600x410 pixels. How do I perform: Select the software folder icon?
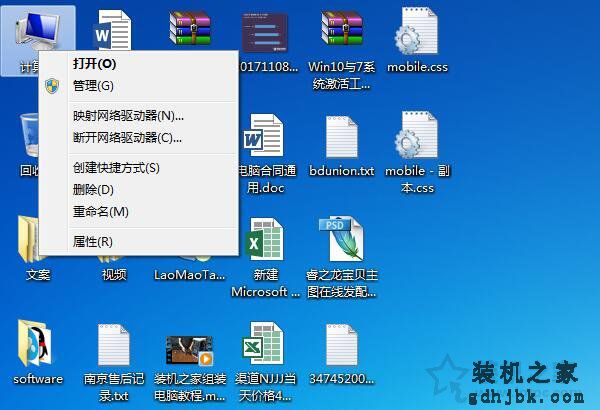coord(38,352)
